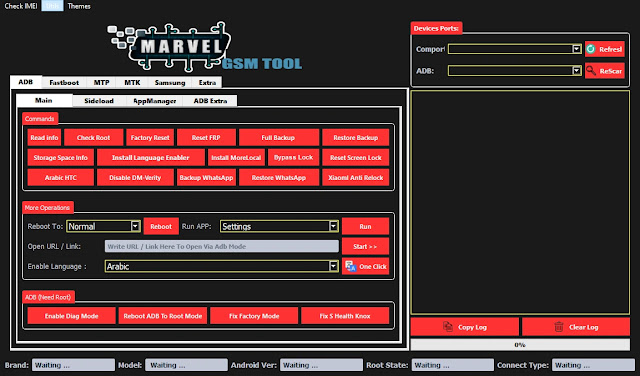Click the Reboot button
640x376 pixels.
(161, 226)
